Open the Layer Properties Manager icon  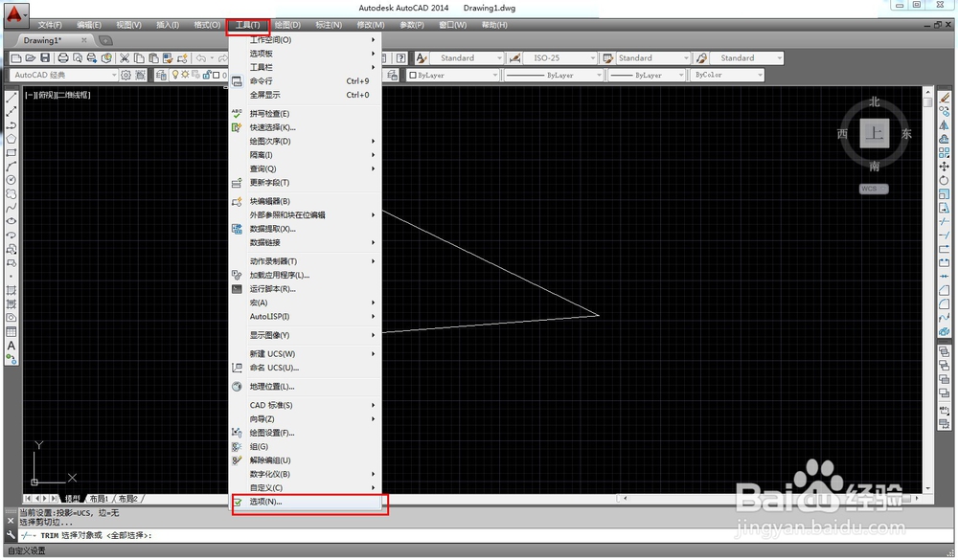[x=161, y=75]
